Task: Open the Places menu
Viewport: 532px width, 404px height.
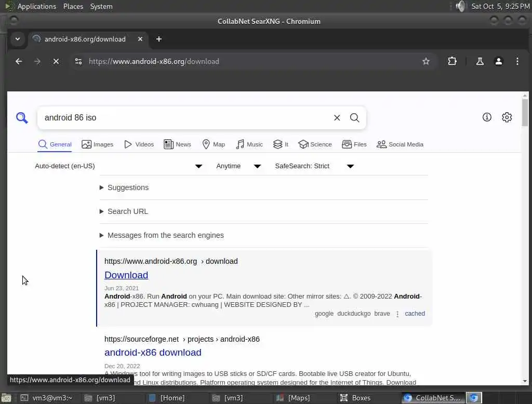Action: tap(73, 6)
